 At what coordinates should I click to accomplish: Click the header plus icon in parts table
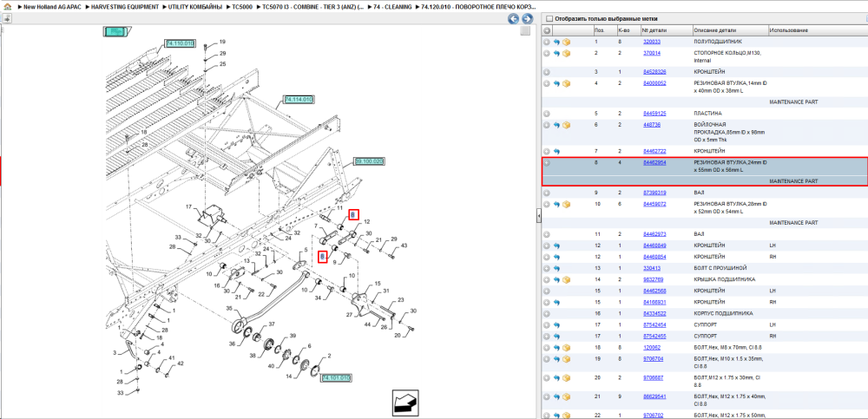click(546, 30)
